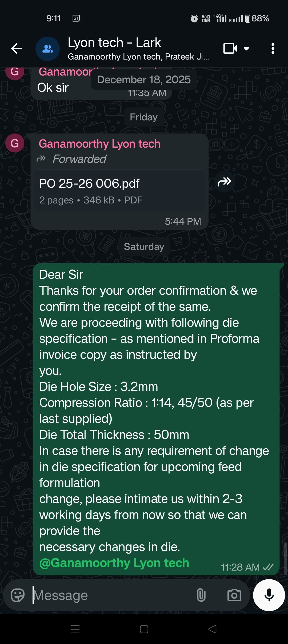288x644 pixels.
Task: Open the PO 25-26 006.pdf document
Action: 119,191
